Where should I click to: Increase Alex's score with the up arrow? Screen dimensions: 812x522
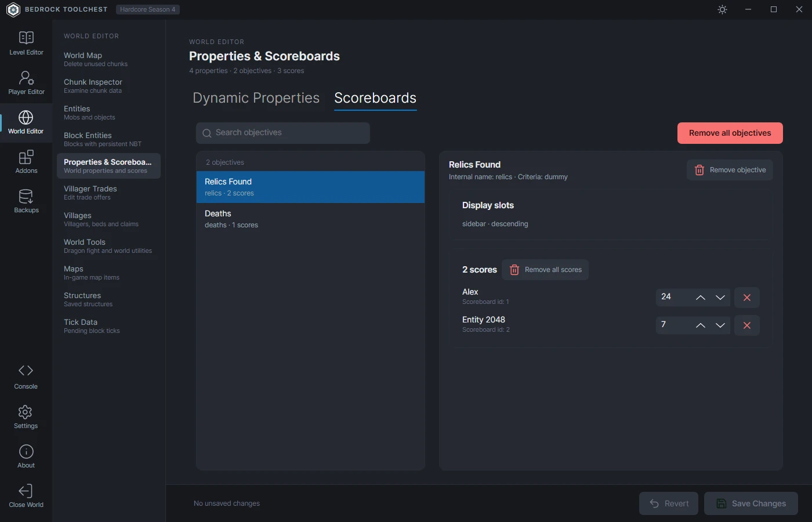[701, 298]
